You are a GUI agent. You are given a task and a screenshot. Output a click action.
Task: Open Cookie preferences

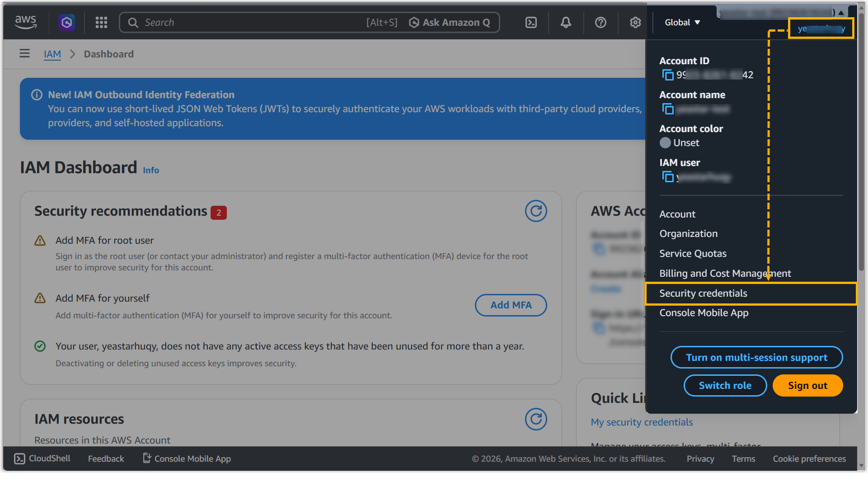click(x=809, y=459)
